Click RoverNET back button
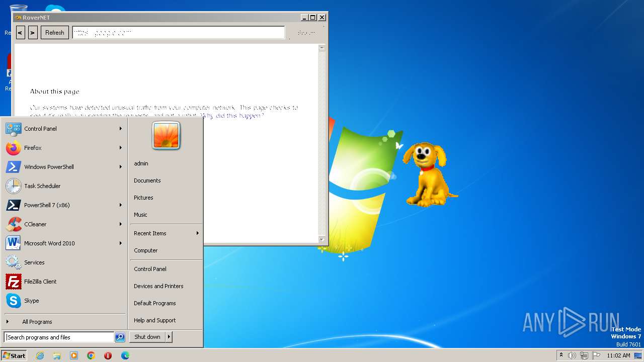Screen dimensions: 644x362 coord(20,33)
